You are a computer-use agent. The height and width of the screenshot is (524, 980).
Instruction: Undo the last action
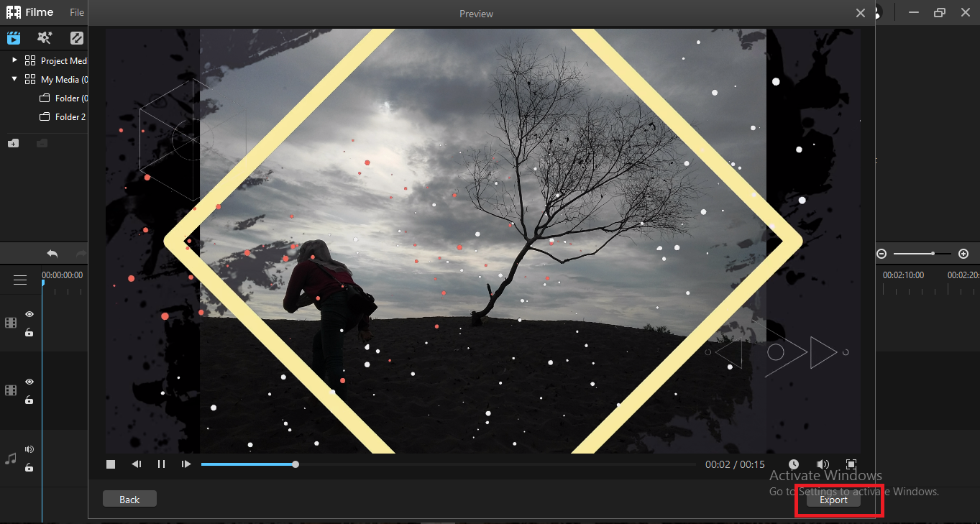[x=52, y=253]
